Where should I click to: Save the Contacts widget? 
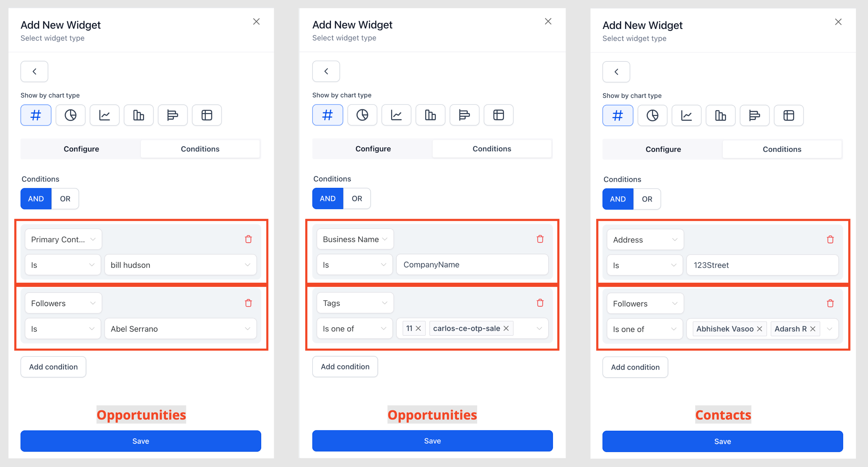(x=722, y=441)
